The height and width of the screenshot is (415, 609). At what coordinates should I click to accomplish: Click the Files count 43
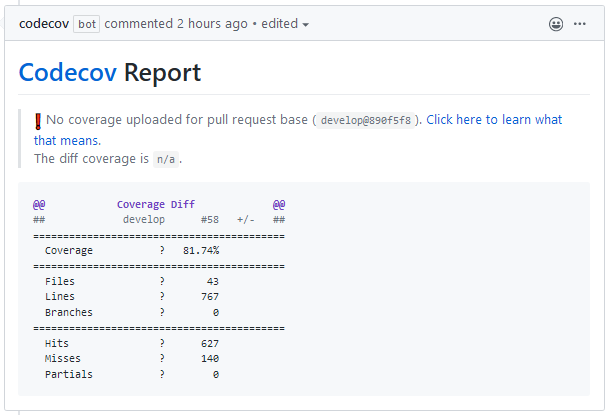[213, 281]
